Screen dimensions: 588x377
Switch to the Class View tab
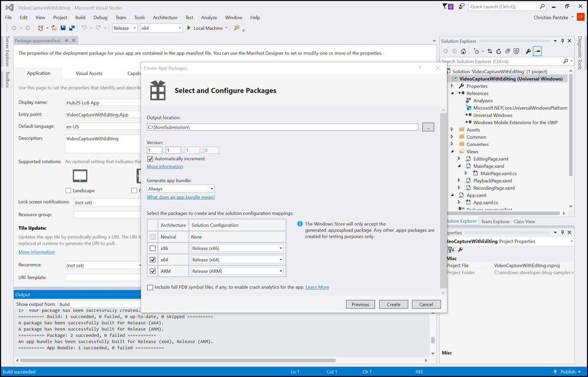tap(524, 221)
